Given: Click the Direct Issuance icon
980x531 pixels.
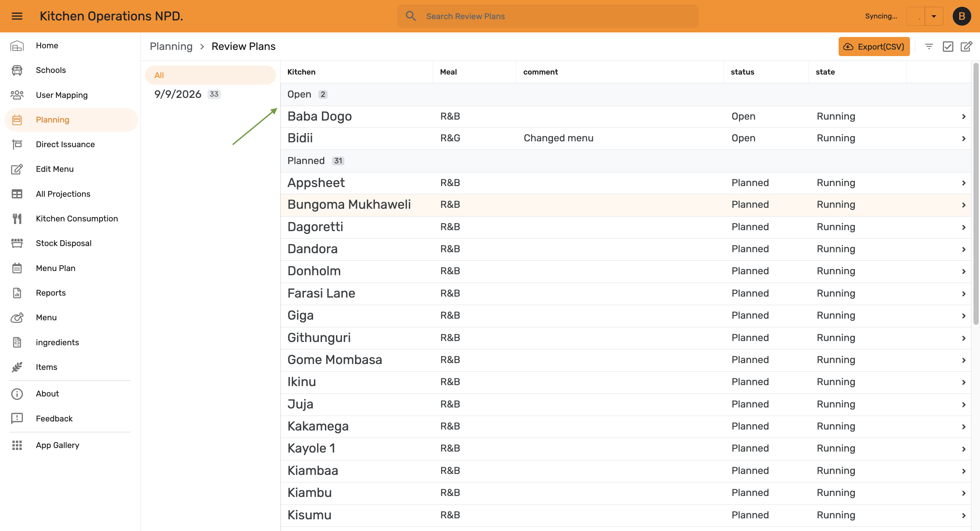Looking at the screenshot, I should click(x=17, y=145).
